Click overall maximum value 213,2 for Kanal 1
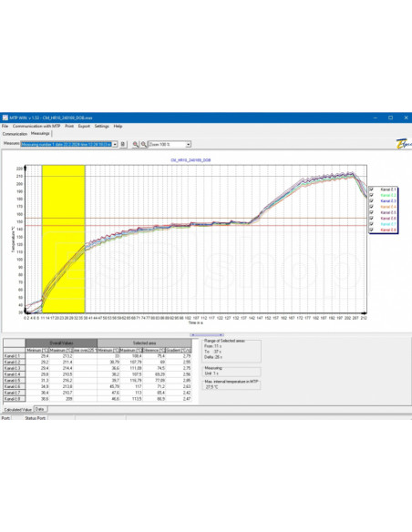 point(67,356)
